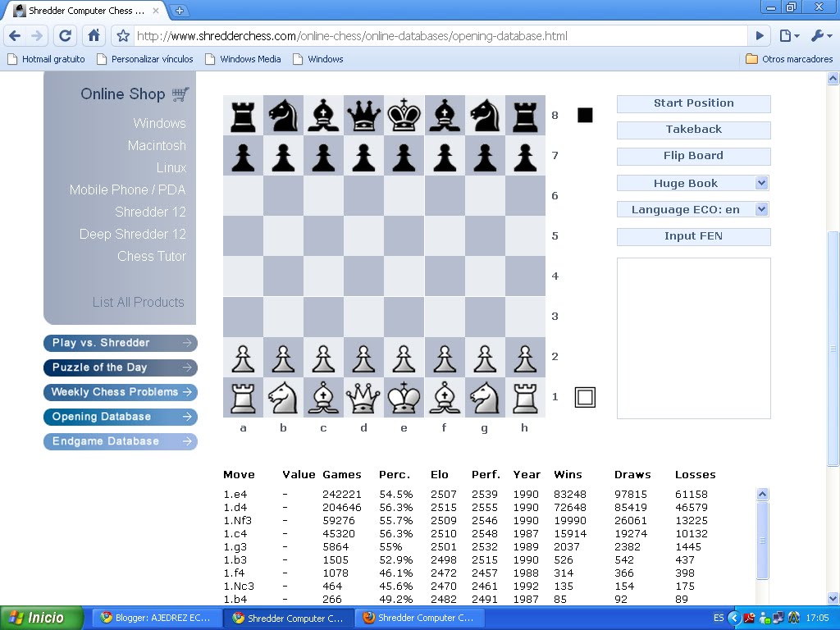Bookmark the page with the star icon
Screen dimensions: 840x630
tap(123, 36)
